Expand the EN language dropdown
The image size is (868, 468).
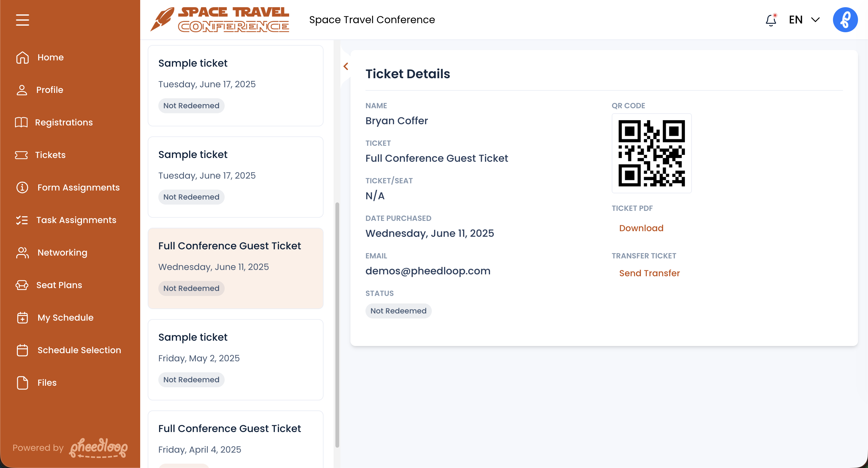tap(804, 20)
